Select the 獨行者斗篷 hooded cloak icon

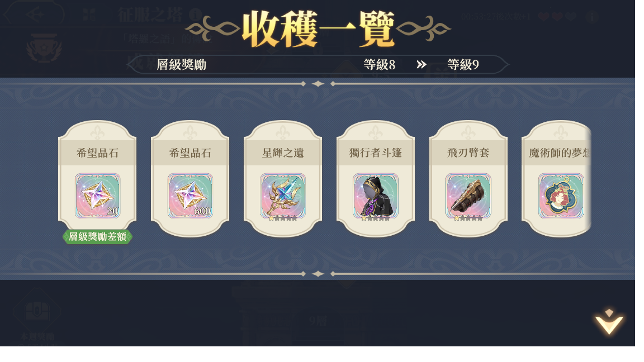[x=376, y=196]
